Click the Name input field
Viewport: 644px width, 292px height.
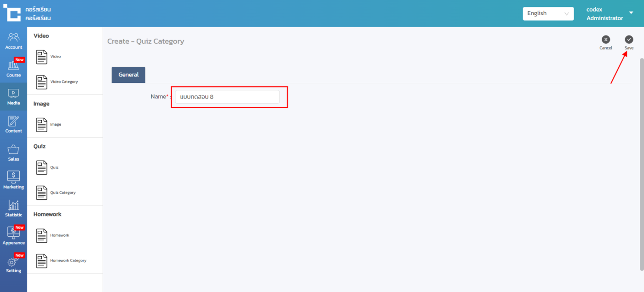tap(227, 97)
